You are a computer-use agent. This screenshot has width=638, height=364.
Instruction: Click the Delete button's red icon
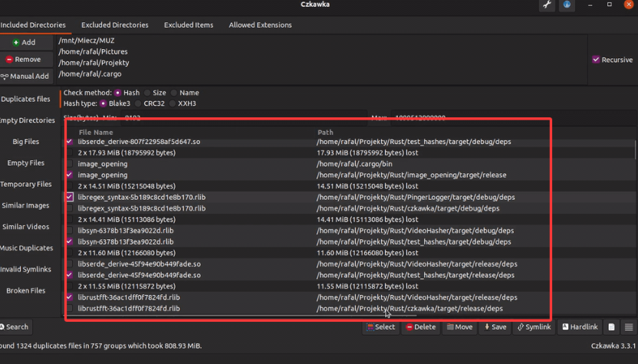[x=410, y=327]
